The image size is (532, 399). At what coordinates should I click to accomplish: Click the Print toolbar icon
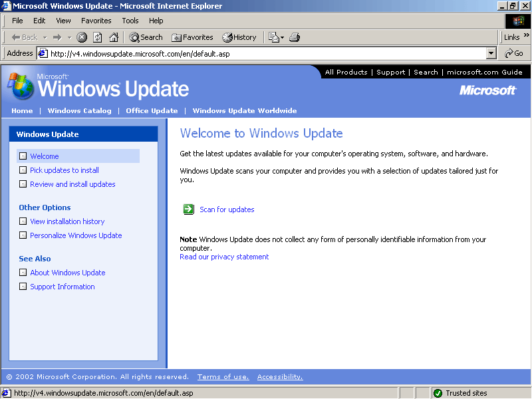coord(295,37)
